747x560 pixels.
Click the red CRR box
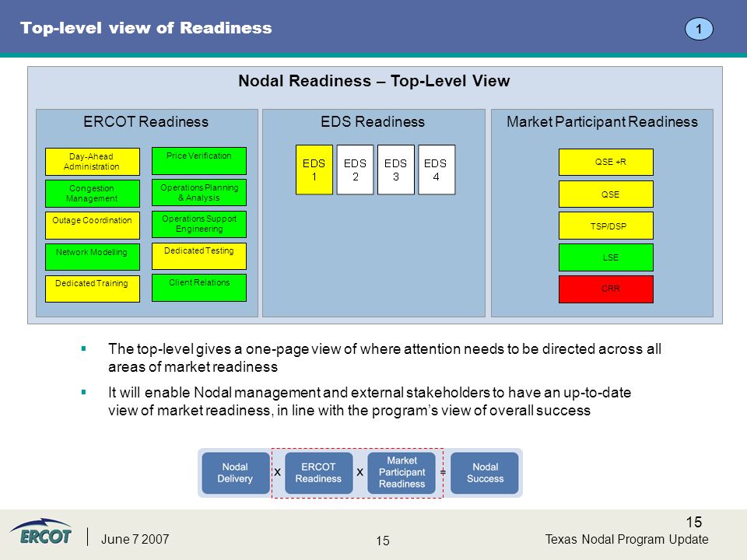click(606, 289)
